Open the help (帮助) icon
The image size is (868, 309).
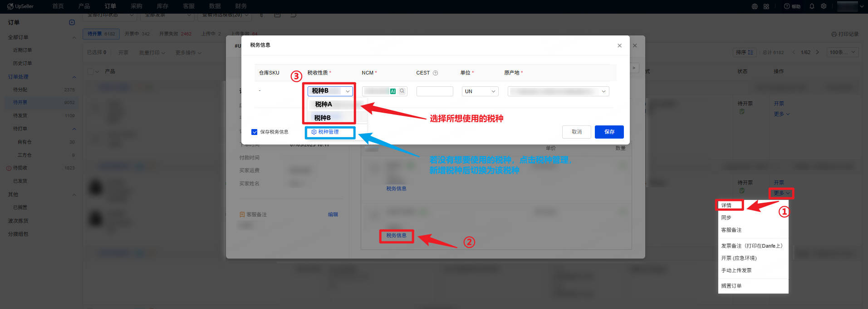click(792, 6)
